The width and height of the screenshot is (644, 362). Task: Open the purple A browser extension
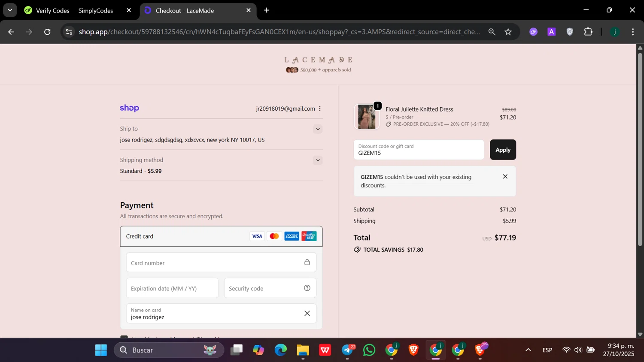(552, 32)
